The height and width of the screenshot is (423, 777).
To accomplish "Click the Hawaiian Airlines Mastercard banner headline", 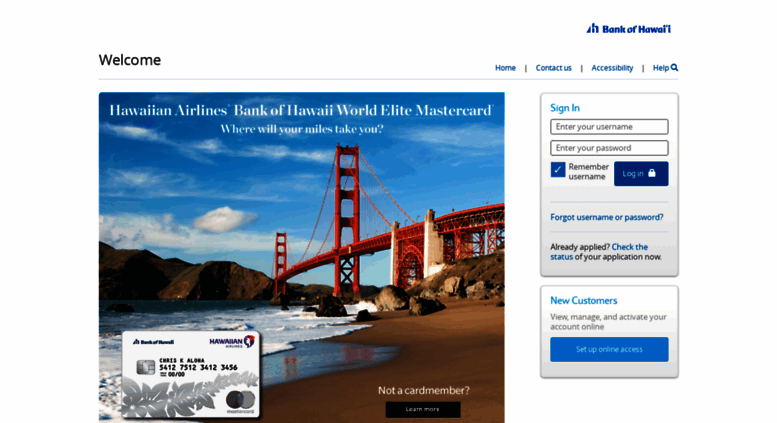I will click(301, 110).
